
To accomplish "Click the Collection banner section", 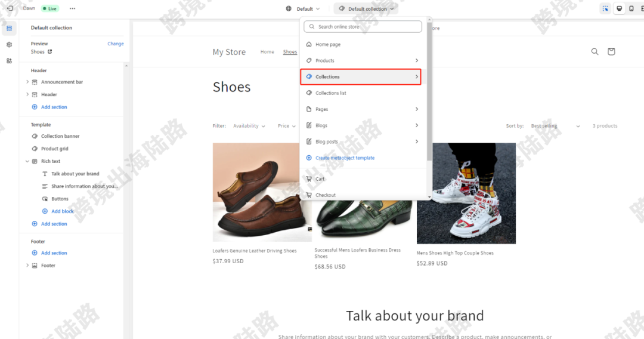I will point(60,136).
